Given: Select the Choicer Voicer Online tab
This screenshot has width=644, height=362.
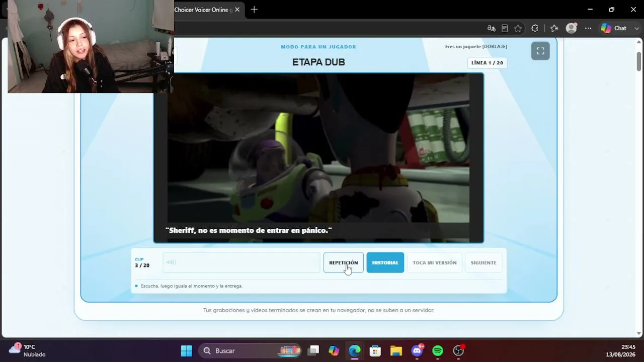Looking at the screenshot, I should coord(204,10).
